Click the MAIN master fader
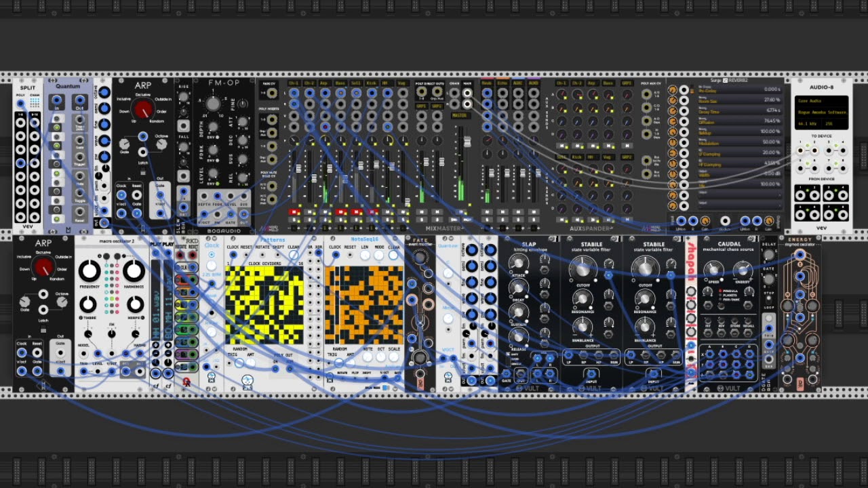 467,142
